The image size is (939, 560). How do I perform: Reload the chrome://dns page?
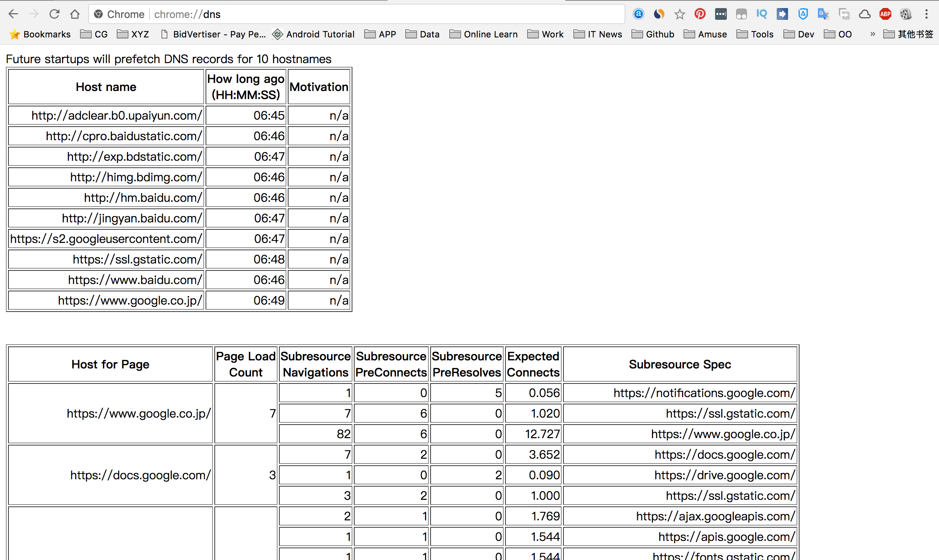tap(54, 14)
